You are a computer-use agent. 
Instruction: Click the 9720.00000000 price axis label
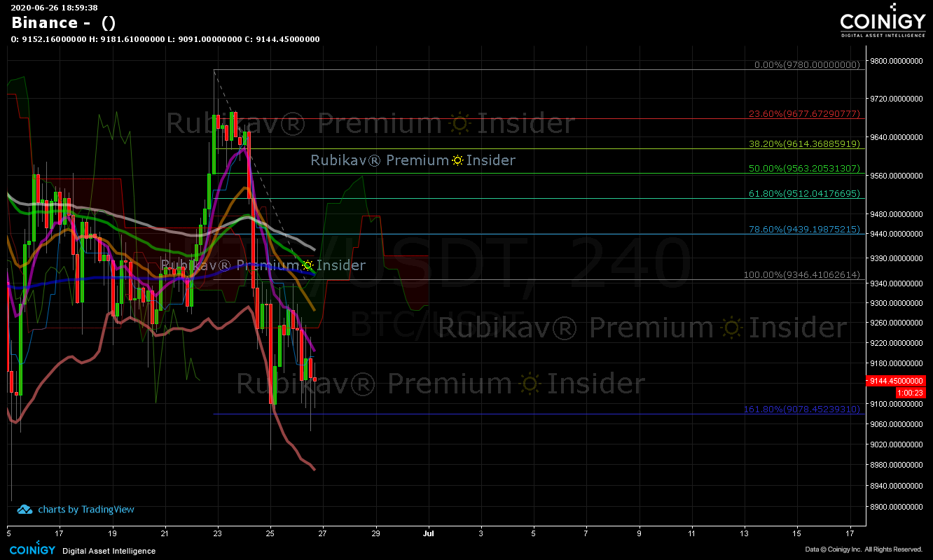click(897, 99)
